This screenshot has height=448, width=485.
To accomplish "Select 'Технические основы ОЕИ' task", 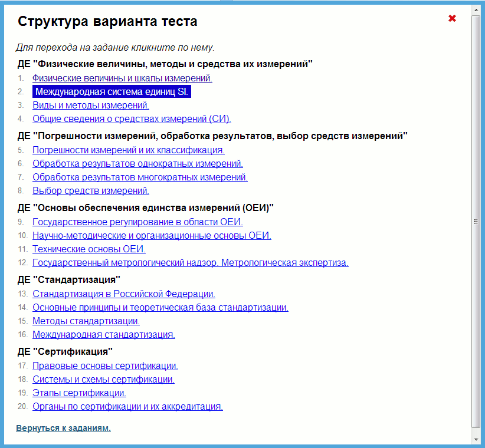I will click(x=89, y=249).
